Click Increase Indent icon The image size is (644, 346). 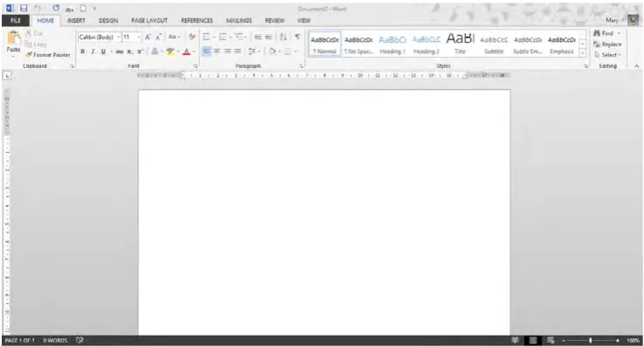point(268,37)
